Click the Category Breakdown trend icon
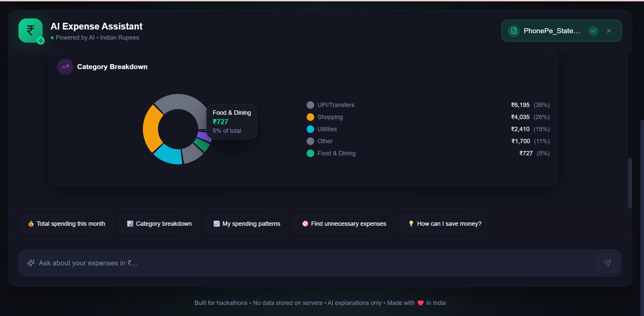Image resolution: width=644 pixels, height=316 pixels. click(x=65, y=67)
